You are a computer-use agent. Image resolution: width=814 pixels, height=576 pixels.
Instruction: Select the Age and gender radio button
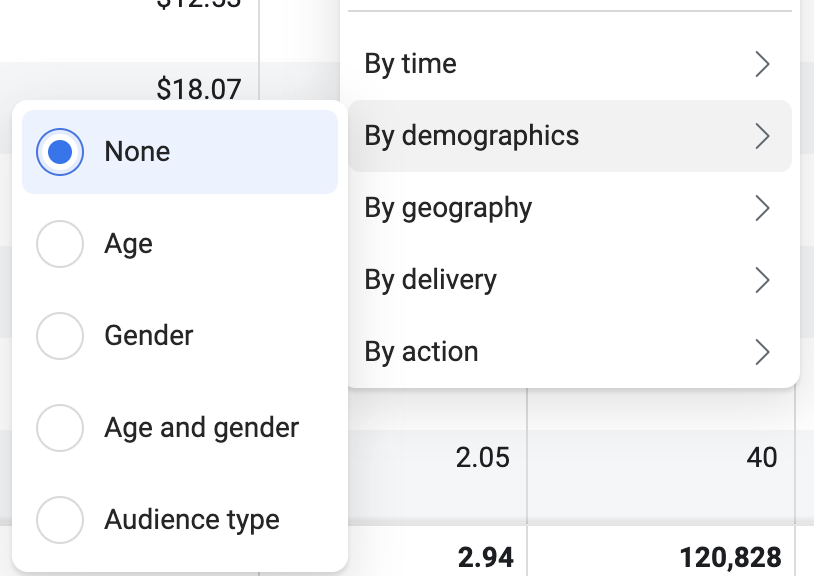click(x=60, y=428)
